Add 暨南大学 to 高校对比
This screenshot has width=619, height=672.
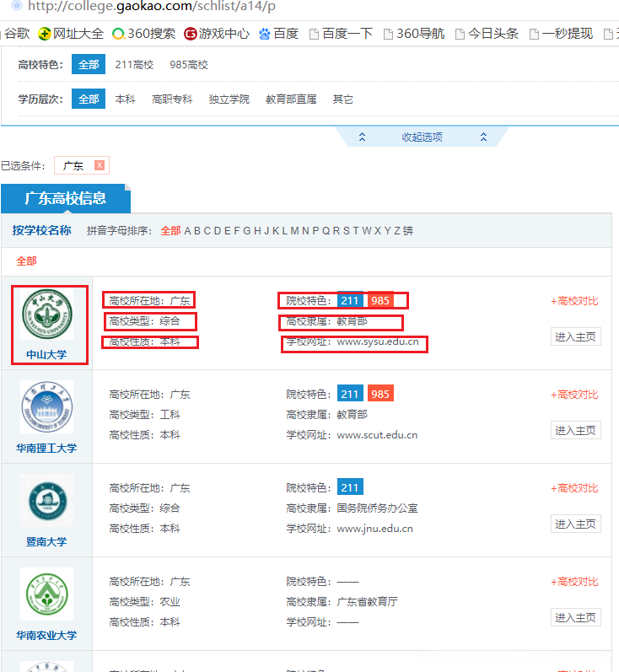pyautogui.click(x=574, y=488)
